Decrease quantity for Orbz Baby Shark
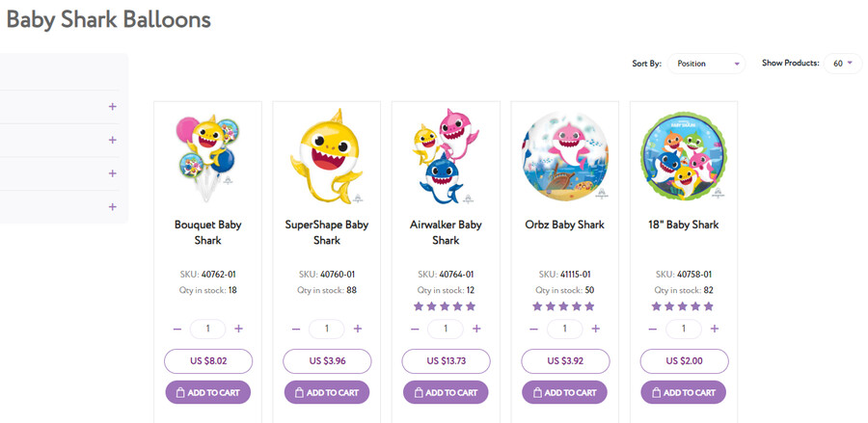Viewport: 868px width, 423px height. 534,329
